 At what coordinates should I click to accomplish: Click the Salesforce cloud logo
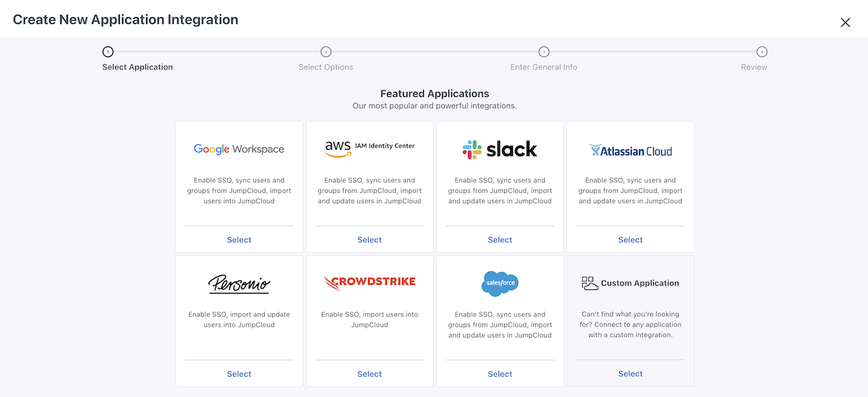500,283
